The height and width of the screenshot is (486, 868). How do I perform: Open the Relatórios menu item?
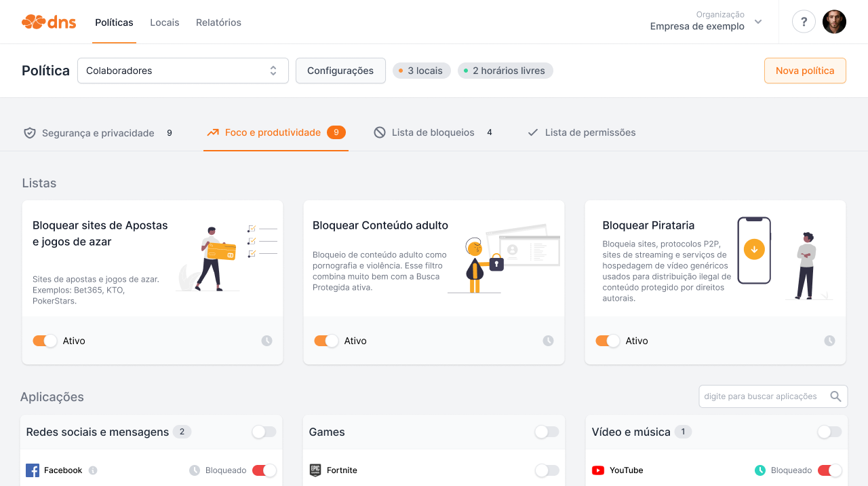(218, 22)
